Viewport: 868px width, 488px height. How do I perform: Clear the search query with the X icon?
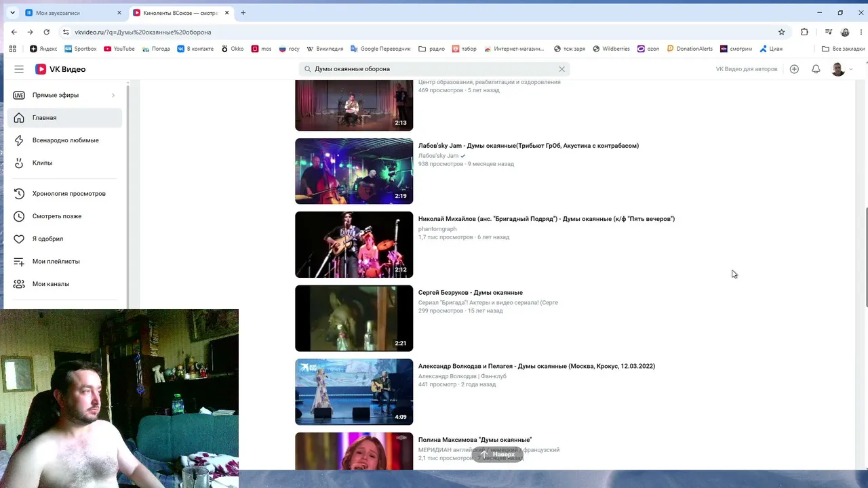point(561,69)
